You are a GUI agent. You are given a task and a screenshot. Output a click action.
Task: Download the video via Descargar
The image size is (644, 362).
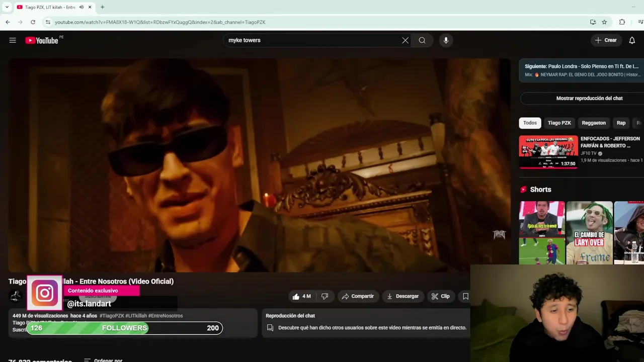403,296
